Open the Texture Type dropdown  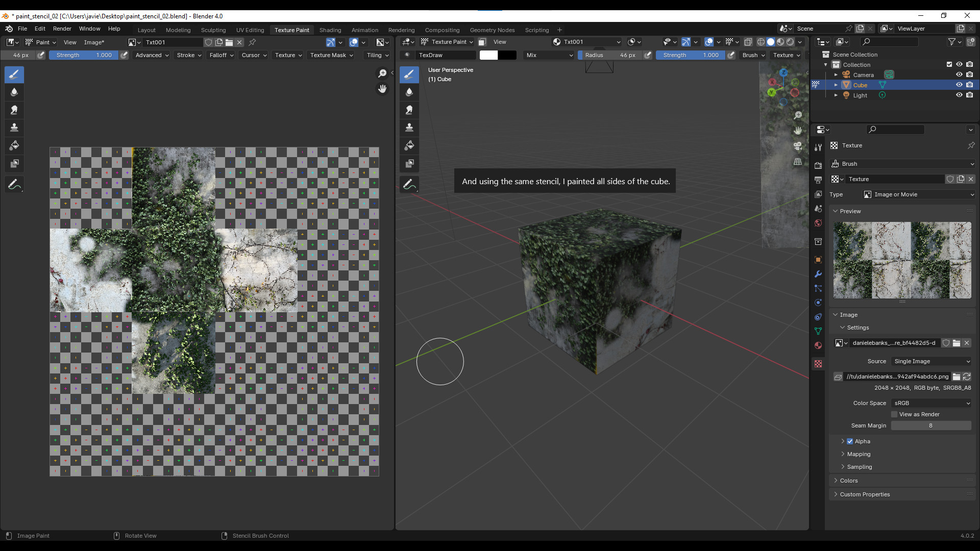point(918,194)
